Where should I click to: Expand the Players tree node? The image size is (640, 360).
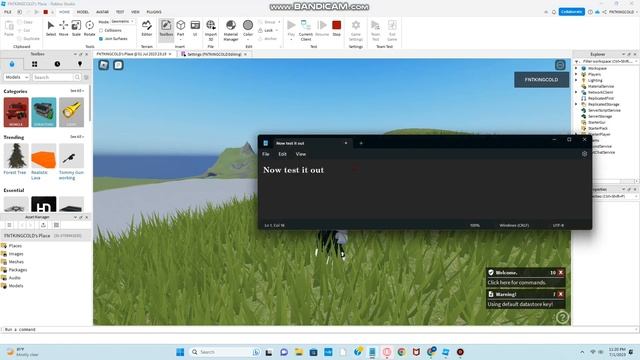pos(576,74)
